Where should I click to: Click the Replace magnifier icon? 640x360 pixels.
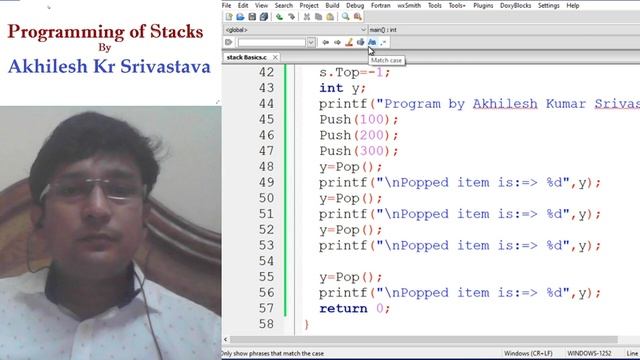click(358, 17)
